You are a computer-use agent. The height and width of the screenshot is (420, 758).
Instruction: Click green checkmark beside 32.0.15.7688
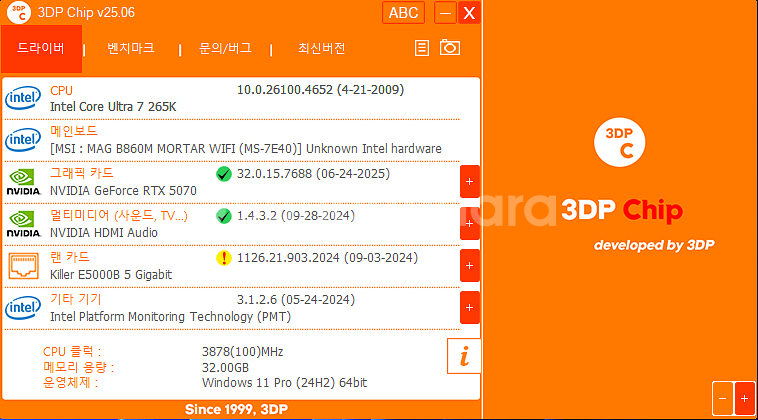click(223, 174)
